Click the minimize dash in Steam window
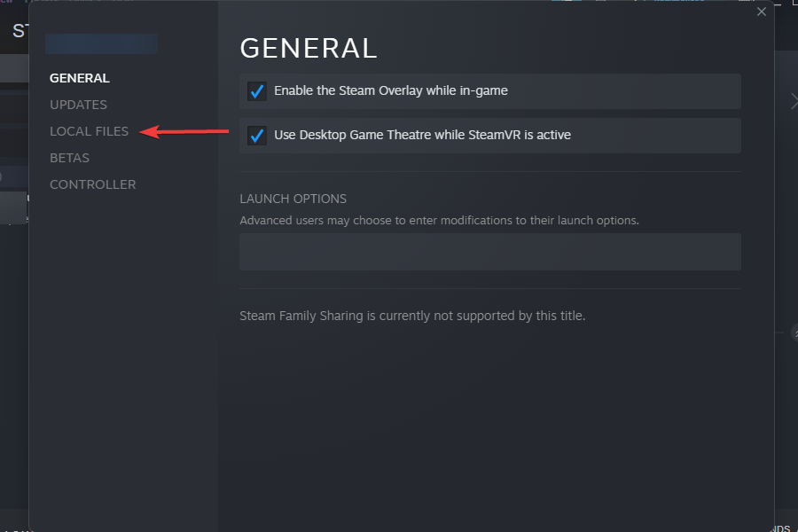 pyautogui.click(x=778, y=3)
